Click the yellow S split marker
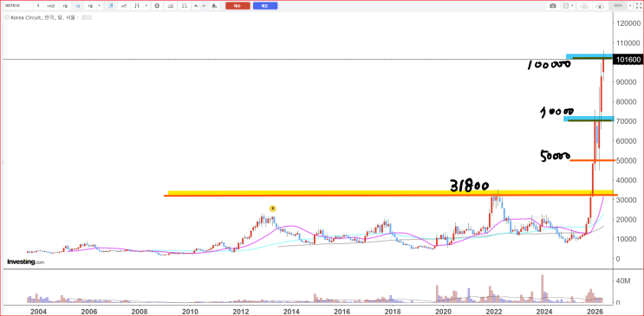Image resolution: width=644 pixels, height=316 pixels. 272,209
